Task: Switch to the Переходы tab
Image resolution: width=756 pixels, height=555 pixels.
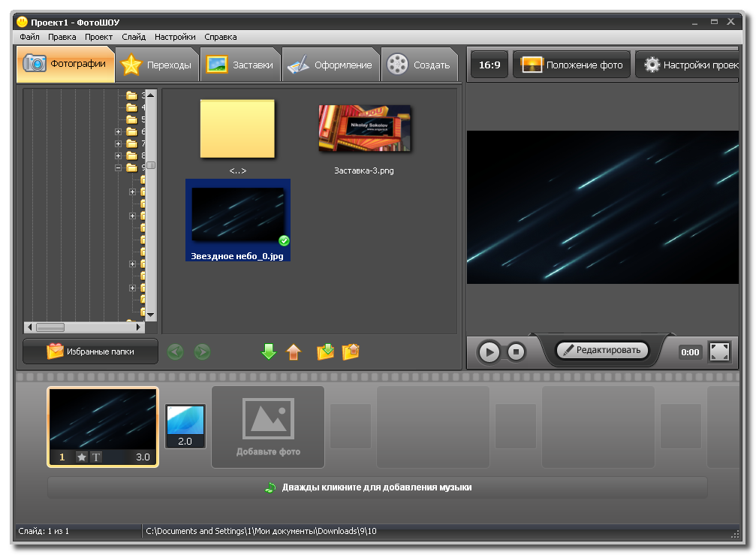Action: 158,65
